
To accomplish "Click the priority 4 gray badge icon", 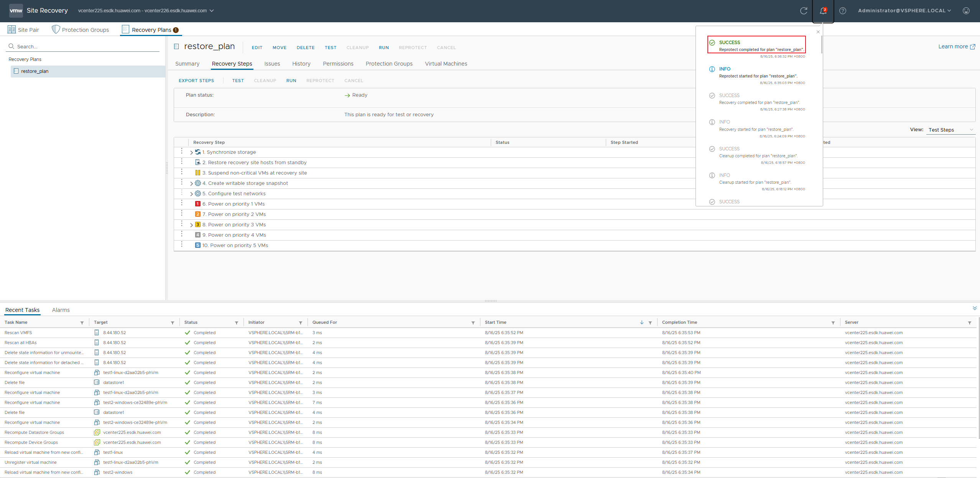I will pyautogui.click(x=198, y=235).
